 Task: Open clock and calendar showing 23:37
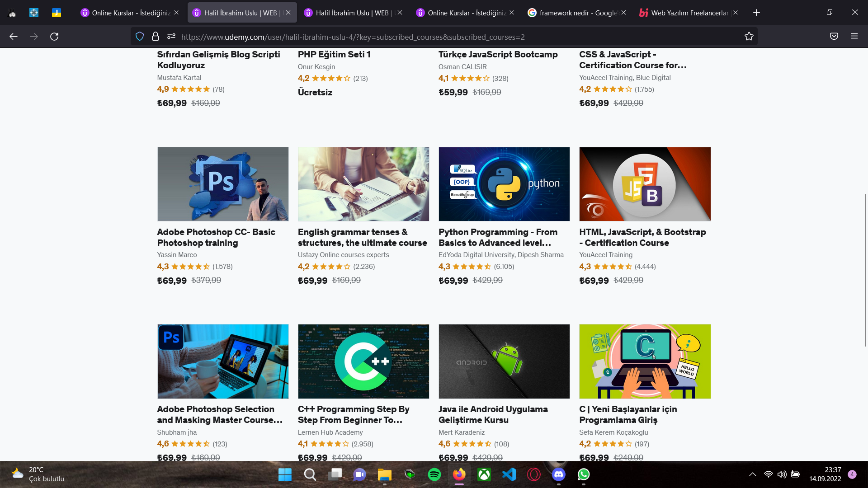pos(825,474)
